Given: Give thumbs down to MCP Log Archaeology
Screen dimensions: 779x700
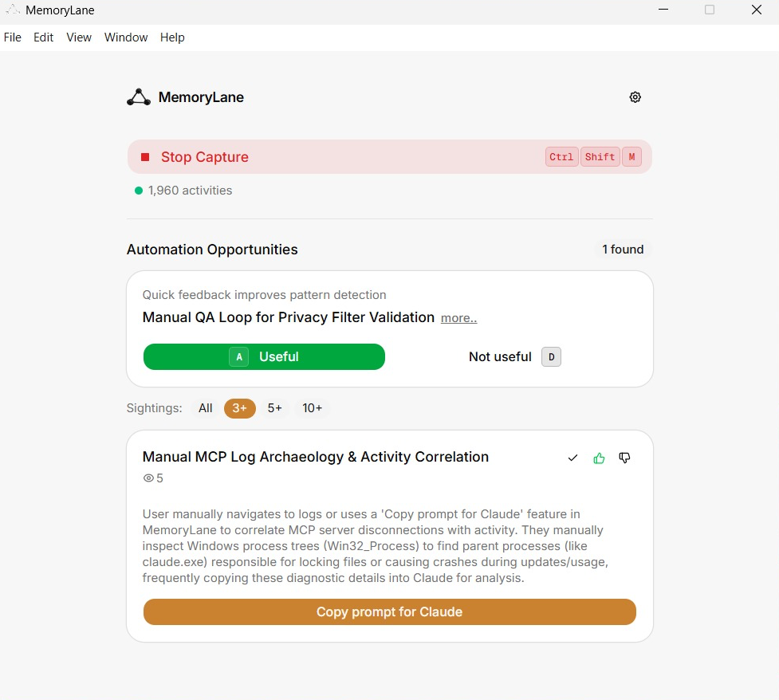Looking at the screenshot, I should (624, 458).
